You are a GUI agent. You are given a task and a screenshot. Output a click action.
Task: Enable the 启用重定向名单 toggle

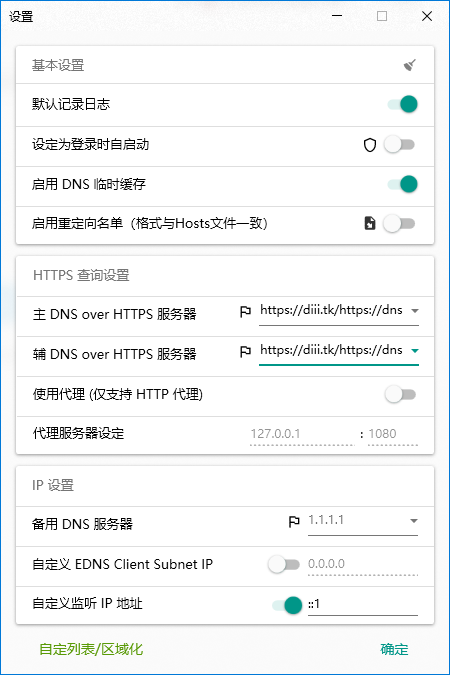(400, 224)
